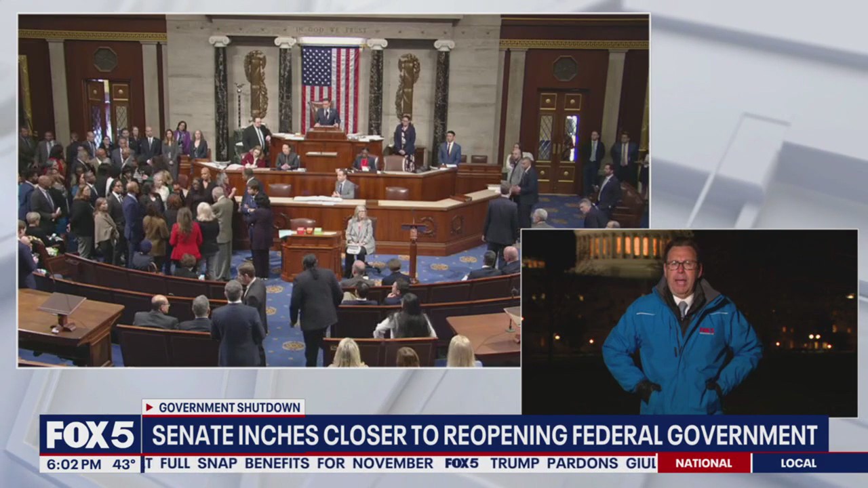
Task: Select the reporter live shot window
Action: (x=688, y=322)
